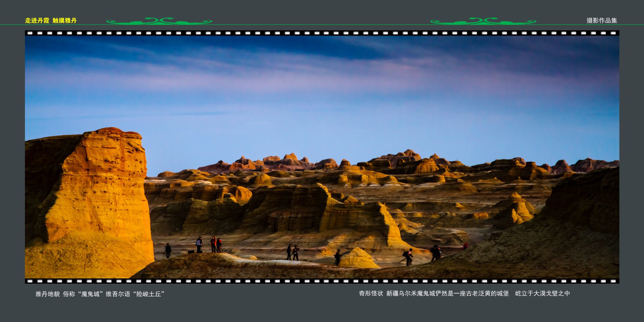Screen dimensions: 644x322
Task: Click the caption "雅丹地貌 俗称“魔鬼城”维吾尔语“险峻土丘”"
Action: pyautogui.click(x=100, y=294)
